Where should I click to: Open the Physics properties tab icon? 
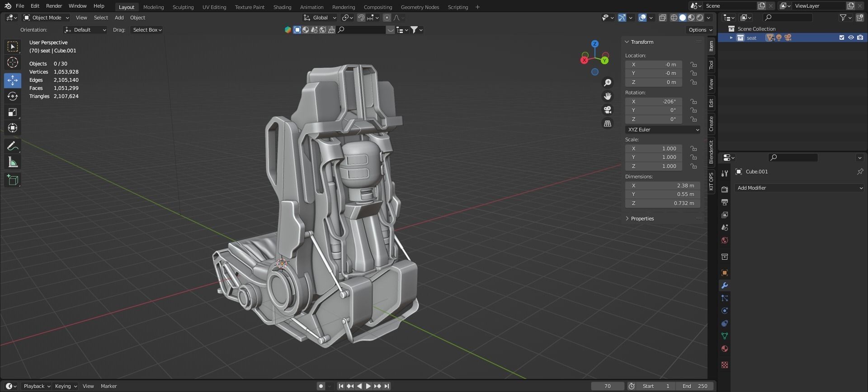724,311
